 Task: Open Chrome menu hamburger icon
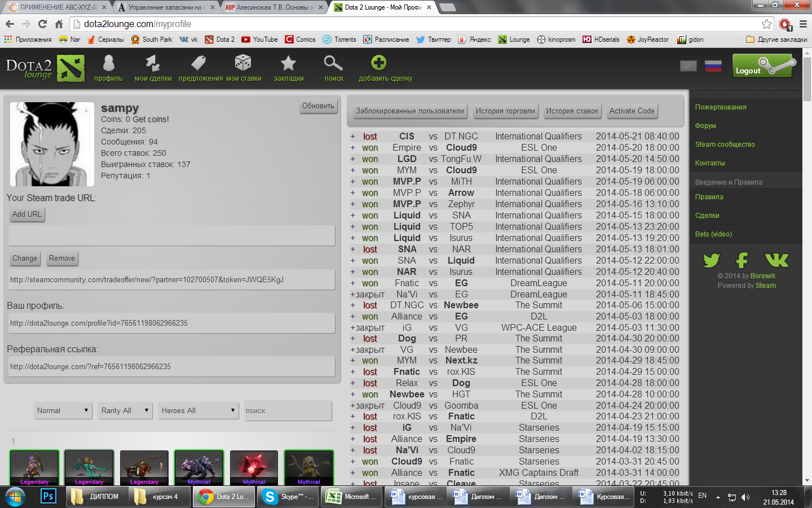[803, 24]
